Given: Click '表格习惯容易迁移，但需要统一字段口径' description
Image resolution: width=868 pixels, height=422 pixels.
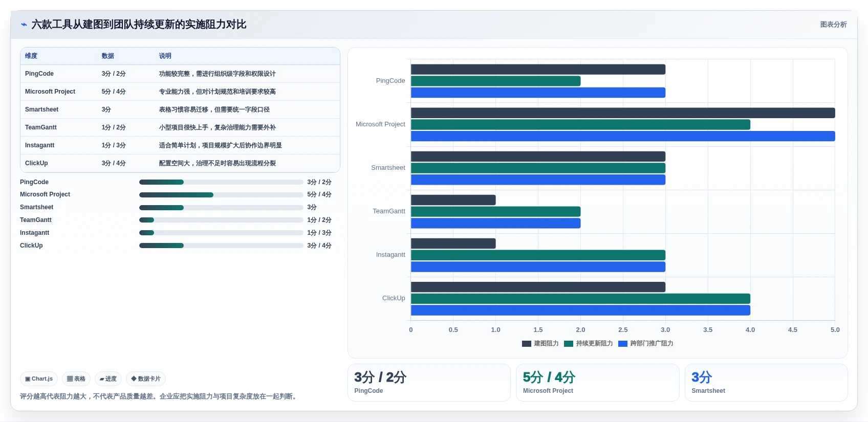Looking at the screenshot, I should 214,109.
